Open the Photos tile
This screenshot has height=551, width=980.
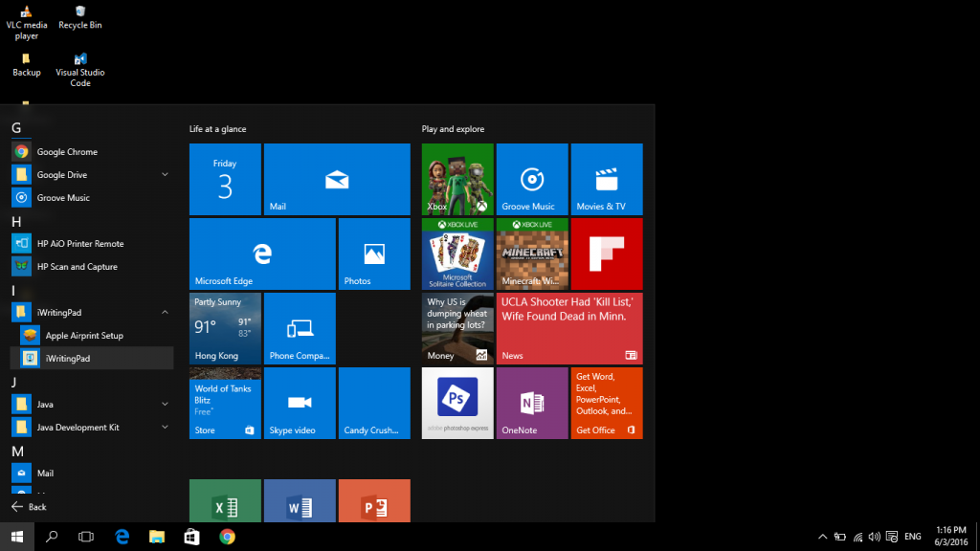(x=373, y=253)
